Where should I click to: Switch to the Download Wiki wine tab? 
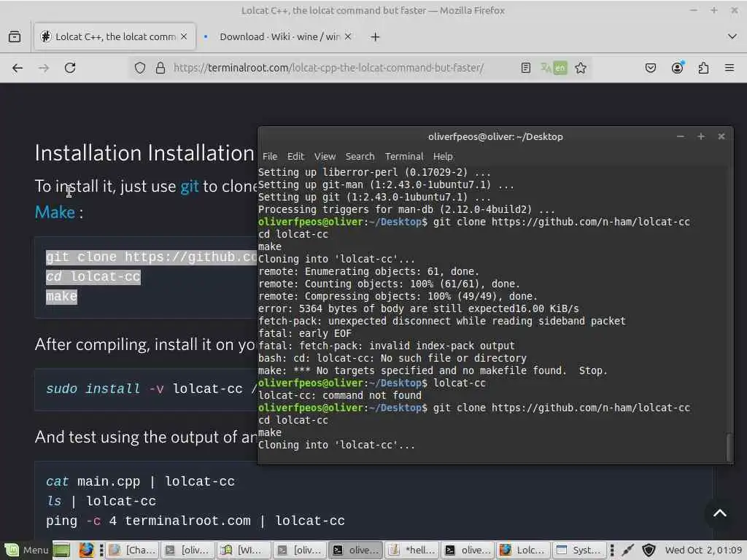pyautogui.click(x=278, y=36)
